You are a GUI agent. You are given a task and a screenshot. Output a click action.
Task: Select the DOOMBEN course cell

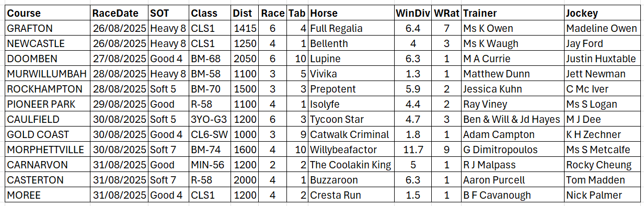pyautogui.click(x=47, y=59)
